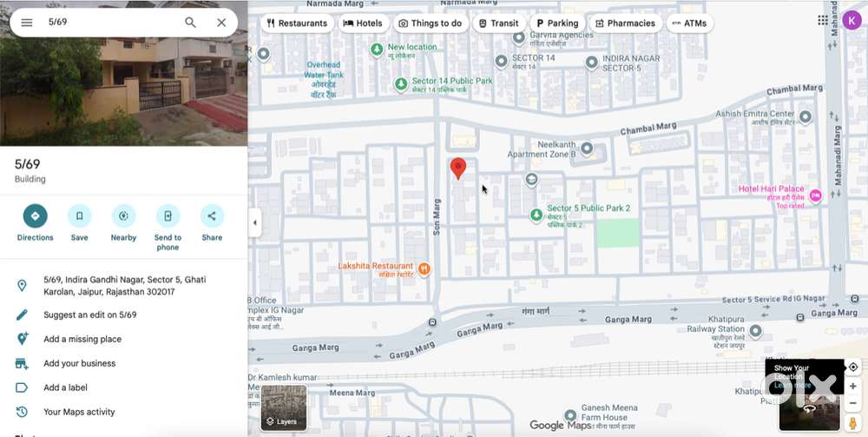Show ATMs on the map
This screenshot has height=437, width=868.
[690, 23]
